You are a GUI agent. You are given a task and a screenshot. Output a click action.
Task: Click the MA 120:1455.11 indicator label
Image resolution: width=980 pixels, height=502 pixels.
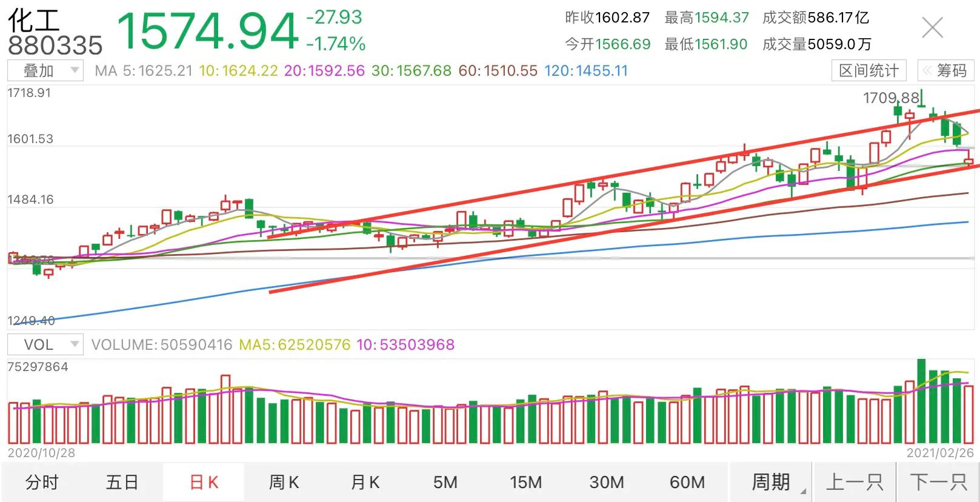[x=586, y=71]
